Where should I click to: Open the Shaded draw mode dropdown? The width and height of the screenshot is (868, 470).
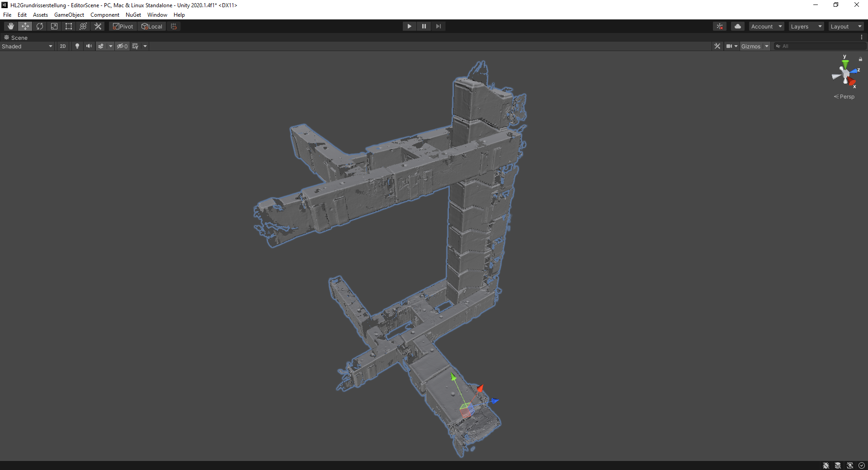27,46
